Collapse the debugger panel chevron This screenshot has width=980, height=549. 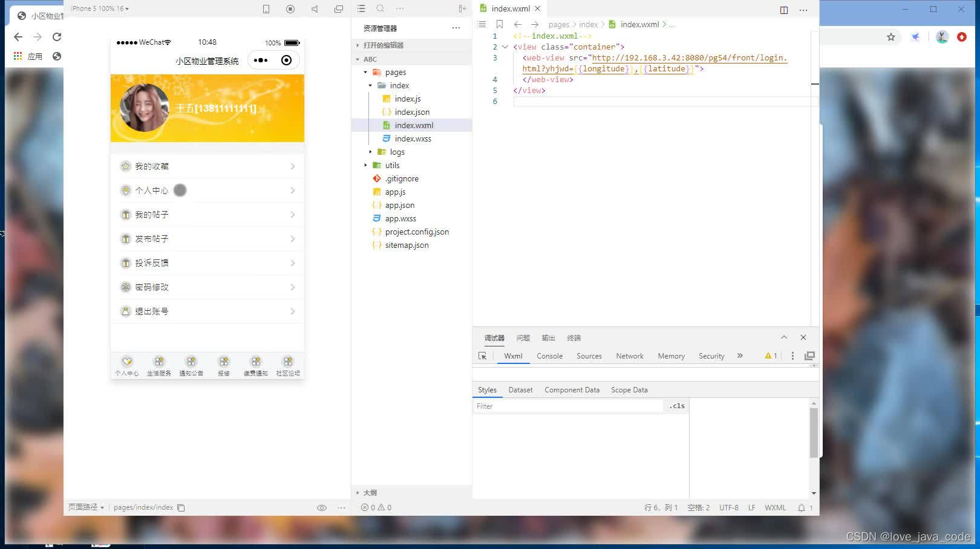click(x=784, y=337)
